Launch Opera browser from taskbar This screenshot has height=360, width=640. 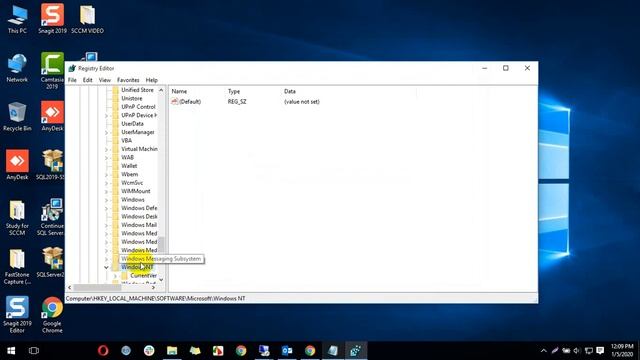tap(103, 351)
